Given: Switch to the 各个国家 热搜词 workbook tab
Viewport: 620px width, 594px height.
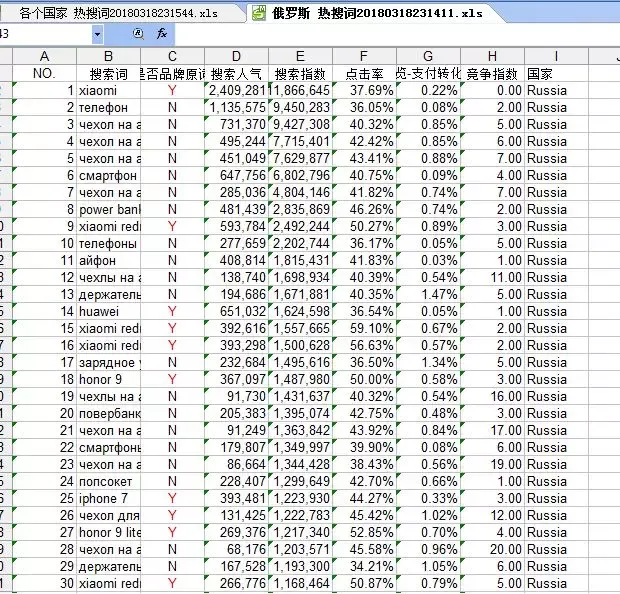Looking at the screenshot, I should tap(119, 12).
